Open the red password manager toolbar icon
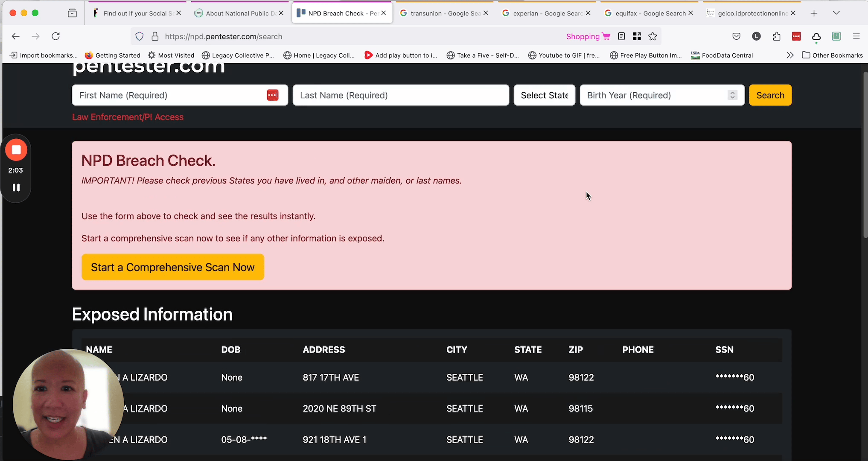This screenshot has height=461, width=868. 796,36
